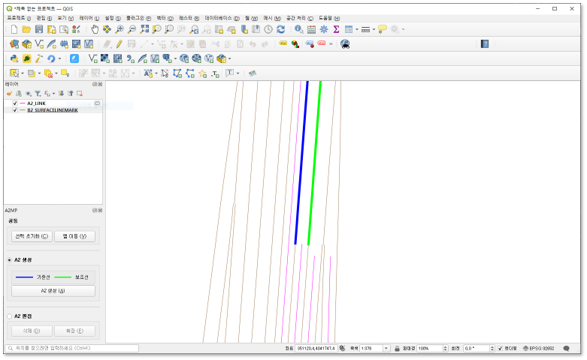Click the Refresh map icon
This screenshot has height=360, width=587.
coord(281,29)
